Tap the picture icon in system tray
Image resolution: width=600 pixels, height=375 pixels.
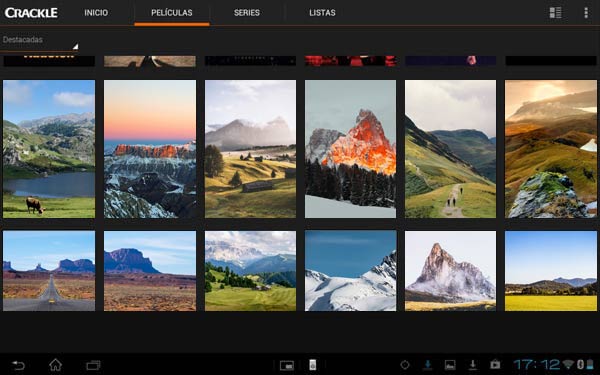click(x=450, y=365)
